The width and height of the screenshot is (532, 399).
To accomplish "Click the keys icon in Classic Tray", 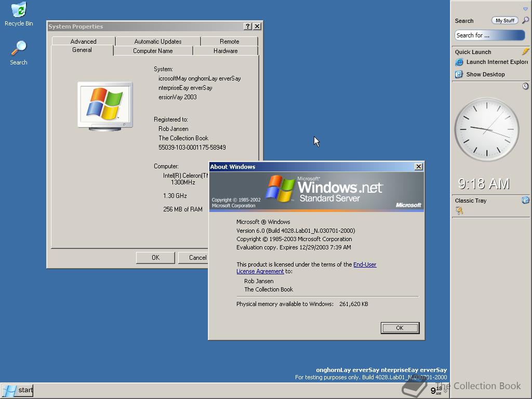I will pos(459,211).
